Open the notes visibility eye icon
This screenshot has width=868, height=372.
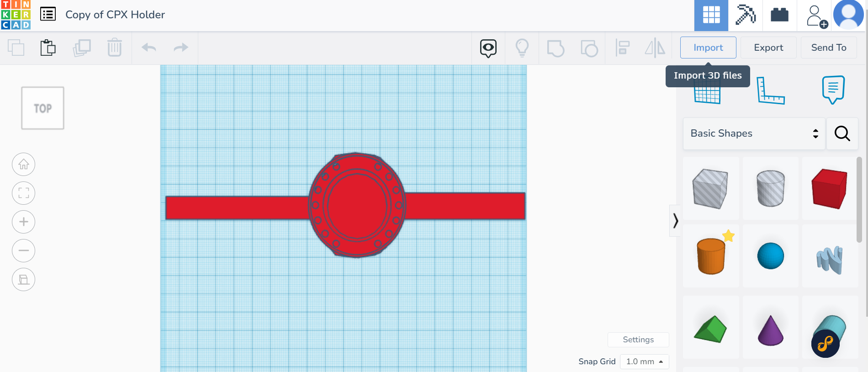[x=488, y=48]
